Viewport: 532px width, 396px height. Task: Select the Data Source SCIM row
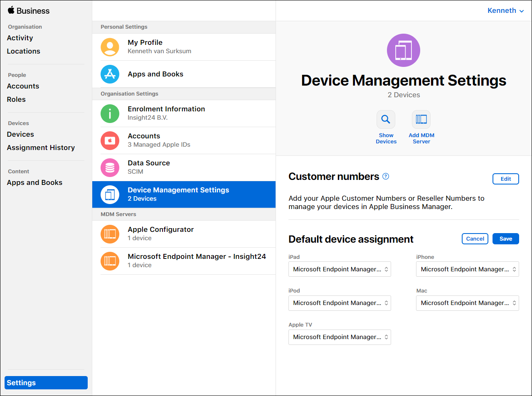[184, 167]
